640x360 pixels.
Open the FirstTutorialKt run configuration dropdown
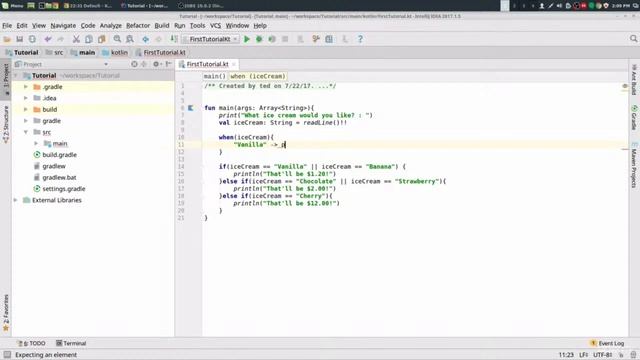coord(210,39)
